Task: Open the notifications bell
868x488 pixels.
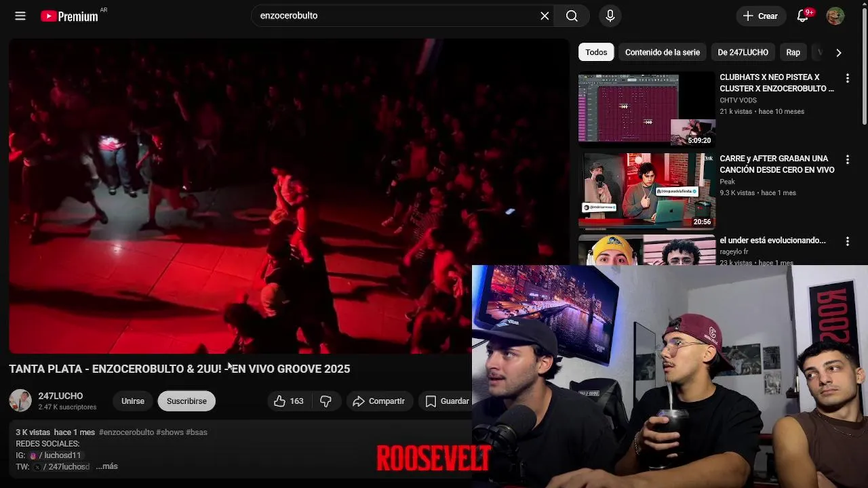Action: (803, 16)
